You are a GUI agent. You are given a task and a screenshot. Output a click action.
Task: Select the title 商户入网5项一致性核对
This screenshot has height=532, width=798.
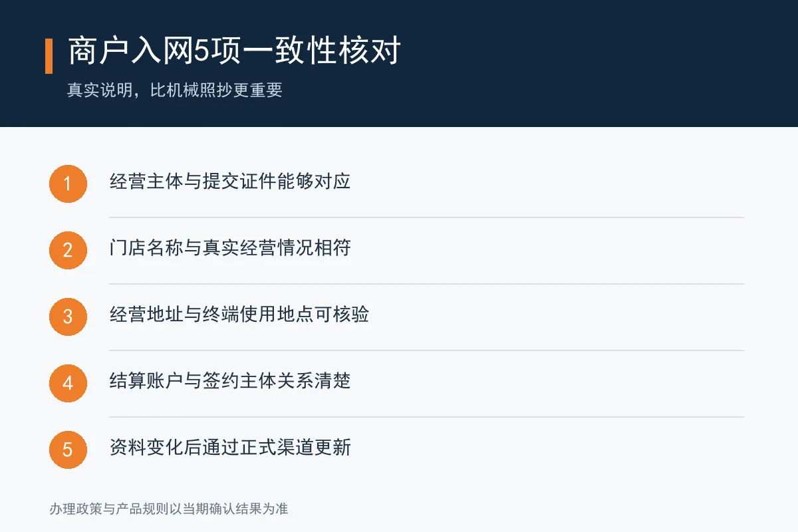234,52
